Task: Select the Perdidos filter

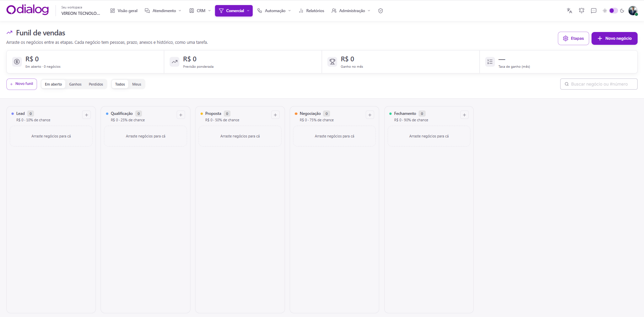Action: pos(96,84)
